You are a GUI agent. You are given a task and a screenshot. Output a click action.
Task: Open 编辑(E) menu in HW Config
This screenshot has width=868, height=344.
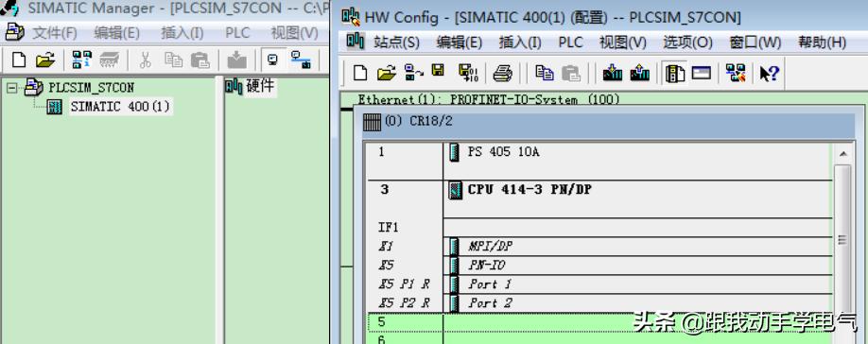tap(459, 42)
